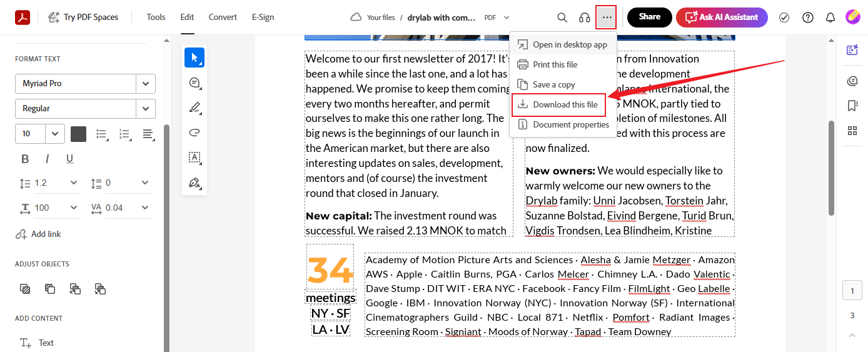
Task: Open the notifications bell
Action: click(830, 18)
